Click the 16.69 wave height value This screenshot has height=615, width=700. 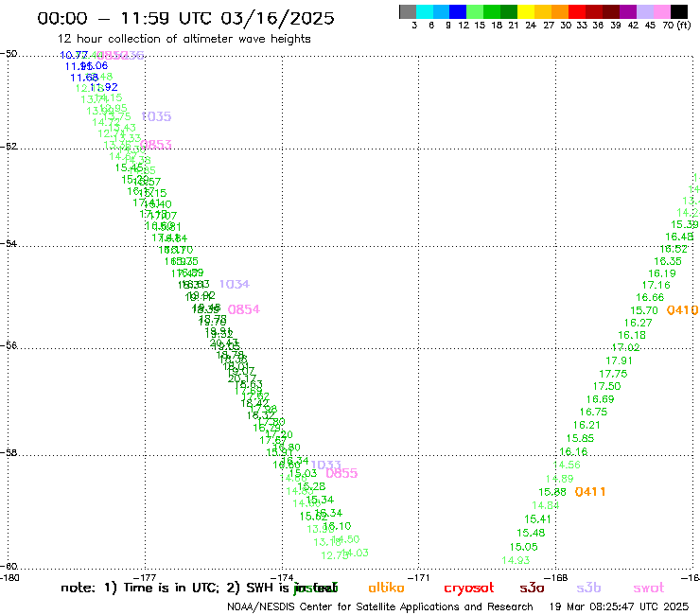pyautogui.click(x=600, y=399)
